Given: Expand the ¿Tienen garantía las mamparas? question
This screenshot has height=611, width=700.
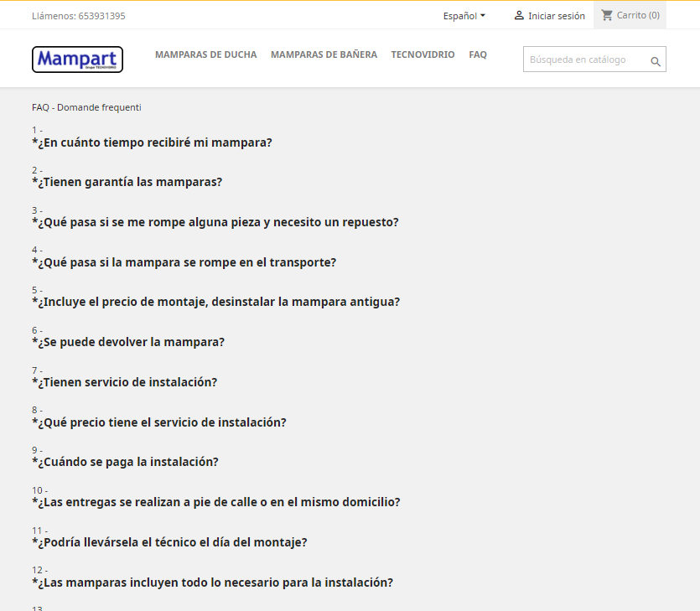Looking at the screenshot, I should click(x=127, y=182).
